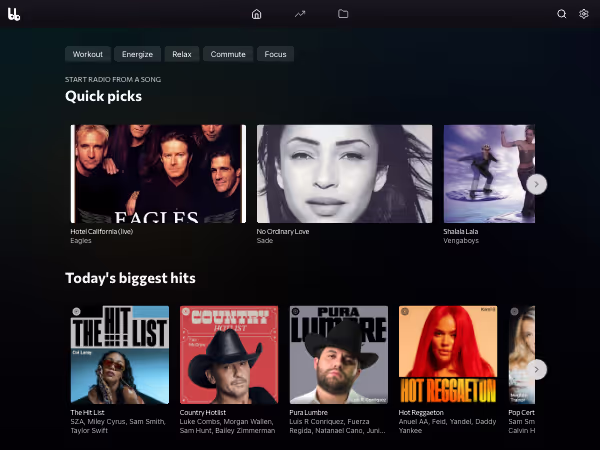Select the Commute mood chip
600x450 pixels.
228,54
